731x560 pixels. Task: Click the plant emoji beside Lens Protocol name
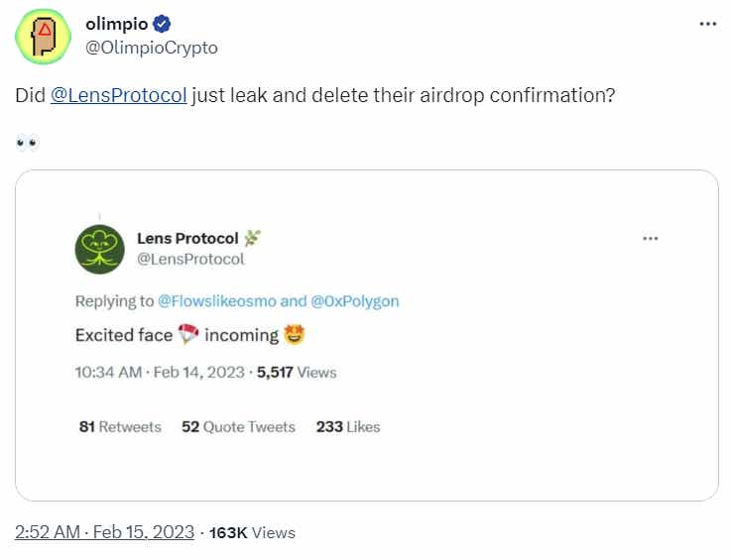(x=252, y=238)
